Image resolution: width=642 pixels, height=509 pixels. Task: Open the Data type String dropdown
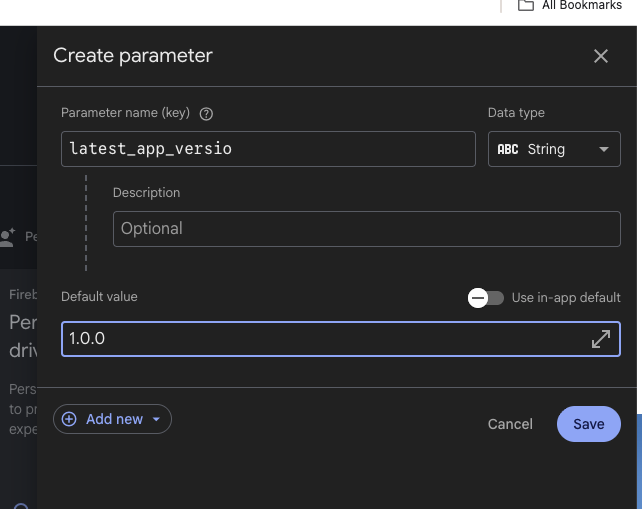click(x=554, y=149)
